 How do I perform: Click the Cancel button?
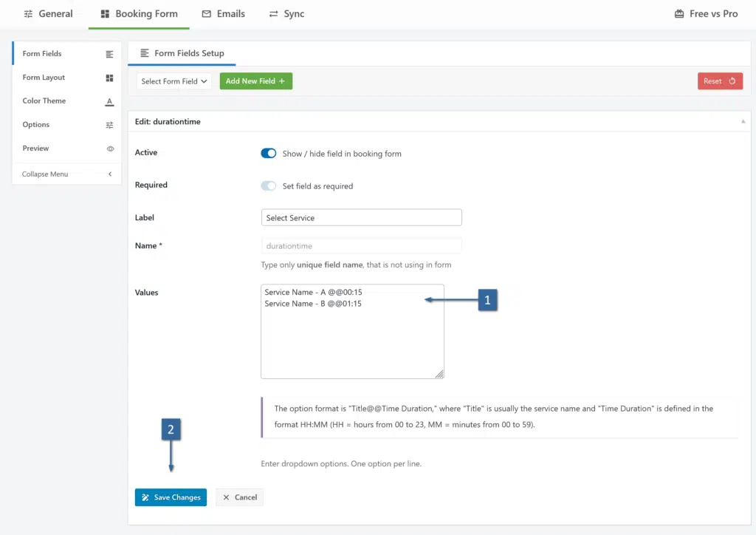pyautogui.click(x=240, y=497)
